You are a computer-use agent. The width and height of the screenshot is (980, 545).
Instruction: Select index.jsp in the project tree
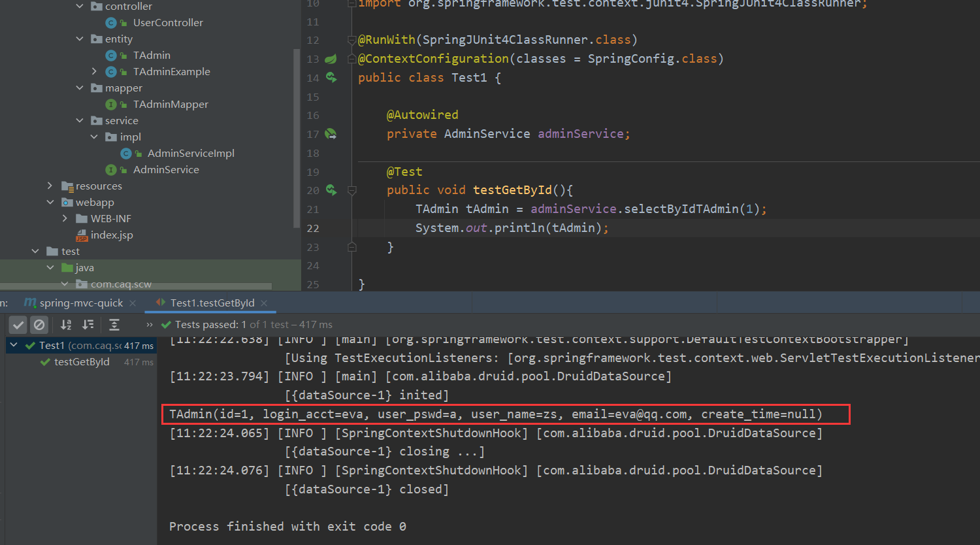pos(112,235)
